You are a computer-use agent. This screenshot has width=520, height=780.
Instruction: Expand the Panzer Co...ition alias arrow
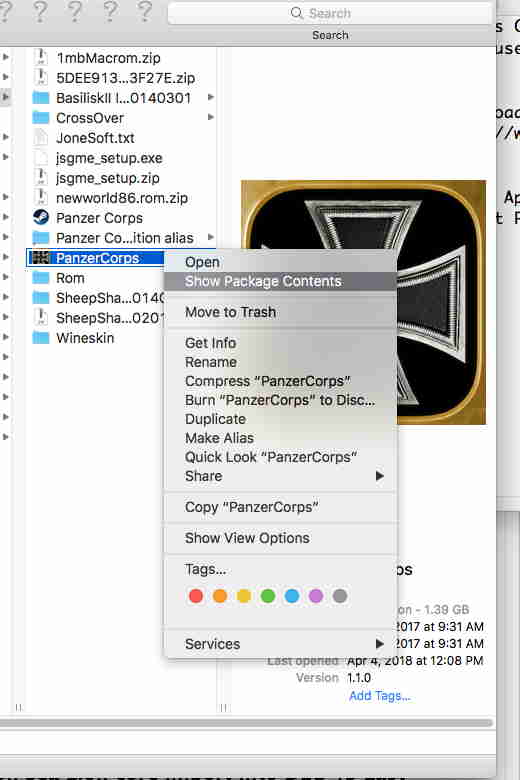[210, 237]
